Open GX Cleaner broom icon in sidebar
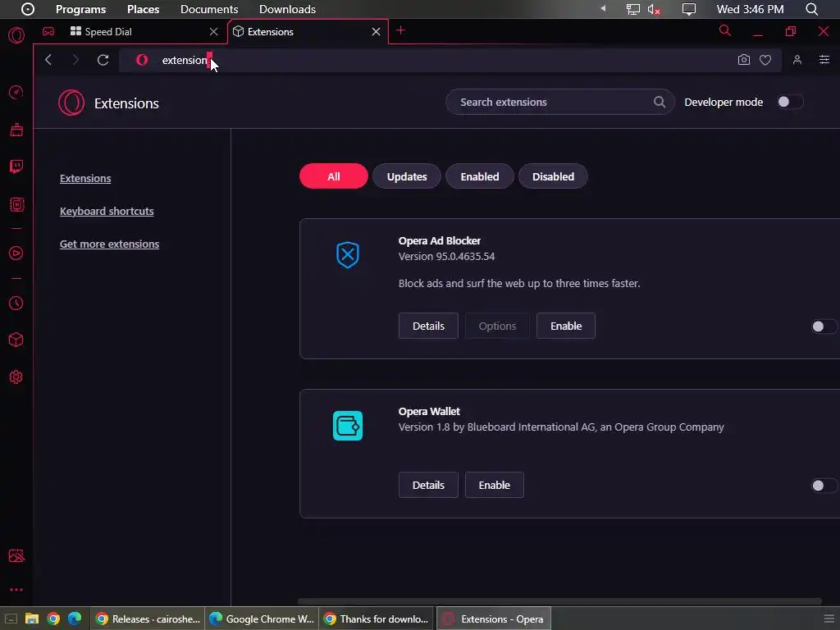This screenshot has height=630, width=840. coord(16,130)
